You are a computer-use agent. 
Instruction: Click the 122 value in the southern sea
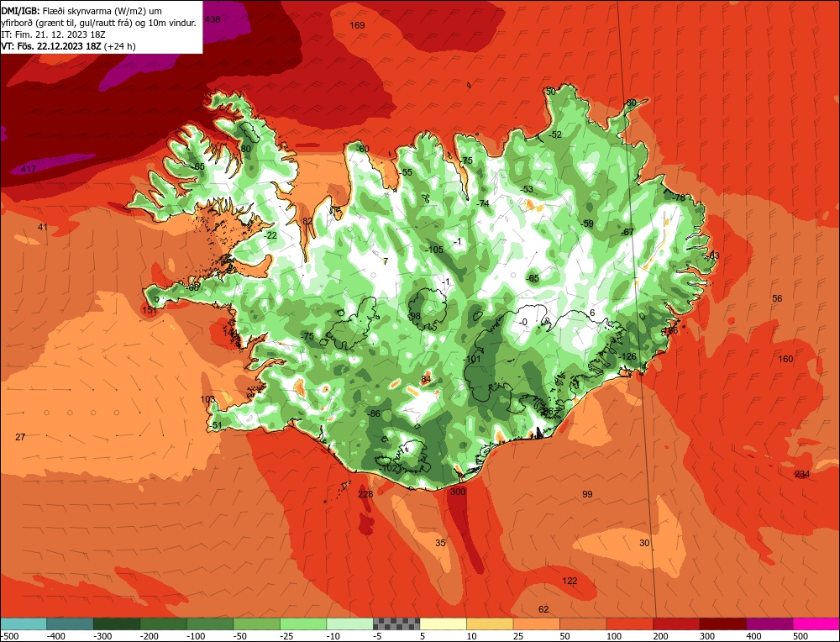pyautogui.click(x=570, y=581)
